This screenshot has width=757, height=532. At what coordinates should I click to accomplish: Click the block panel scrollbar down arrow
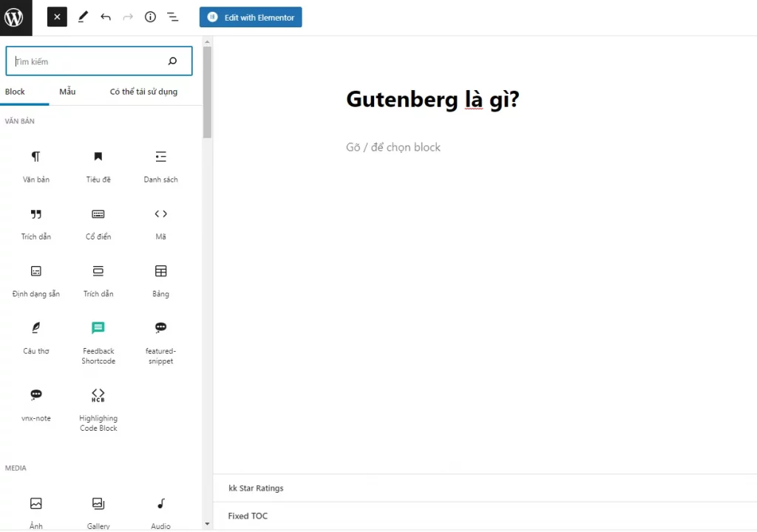pos(207,524)
